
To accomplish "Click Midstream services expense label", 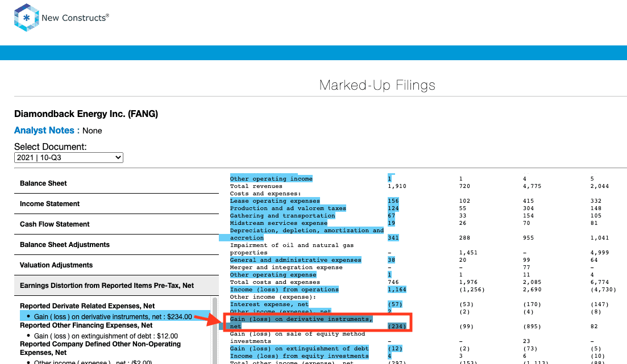I will click(279, 223).
